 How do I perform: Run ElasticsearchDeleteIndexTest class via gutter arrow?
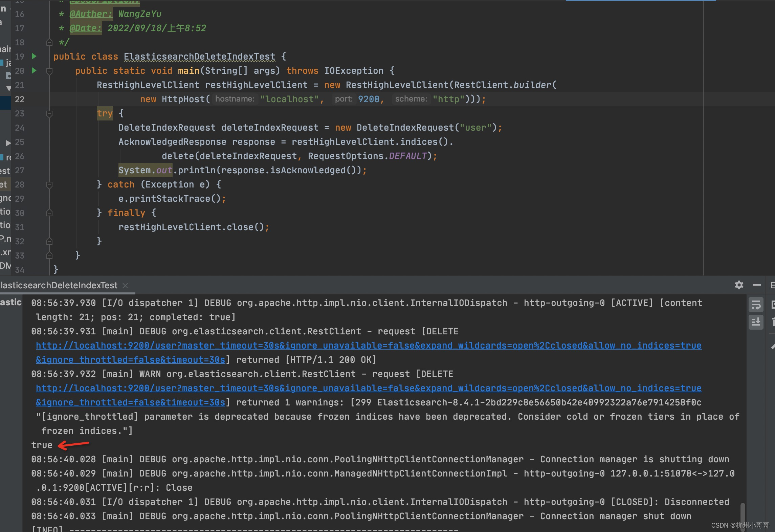tap(34, 56)
